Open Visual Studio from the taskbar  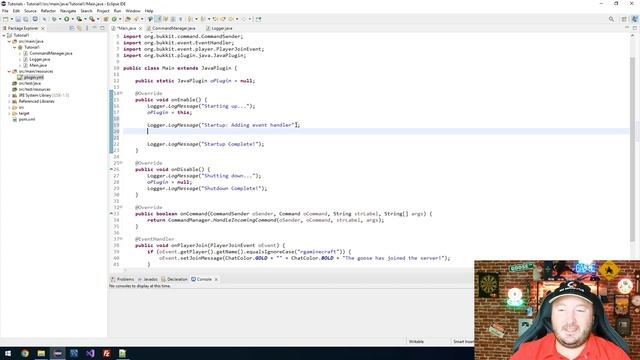click(x=90, y=353)
